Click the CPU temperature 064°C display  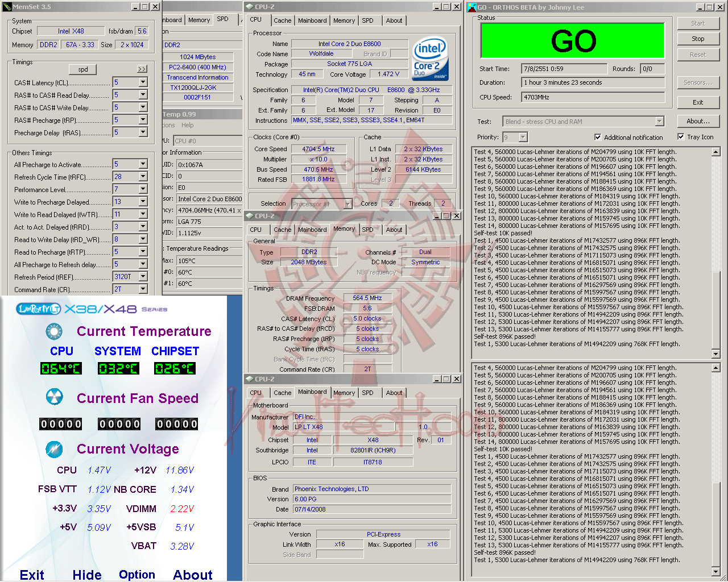(x=61, y=368)
